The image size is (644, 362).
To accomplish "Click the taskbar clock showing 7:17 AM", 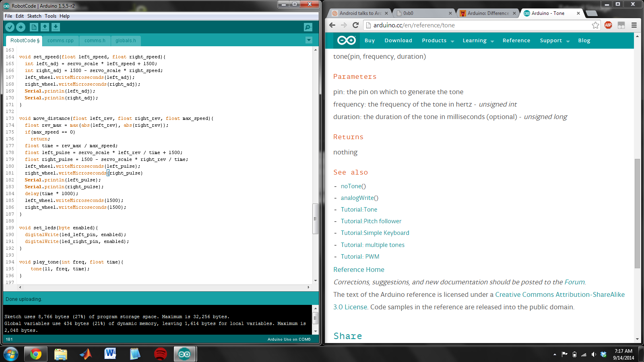I will pyautogui.click(x=623, y=354).
